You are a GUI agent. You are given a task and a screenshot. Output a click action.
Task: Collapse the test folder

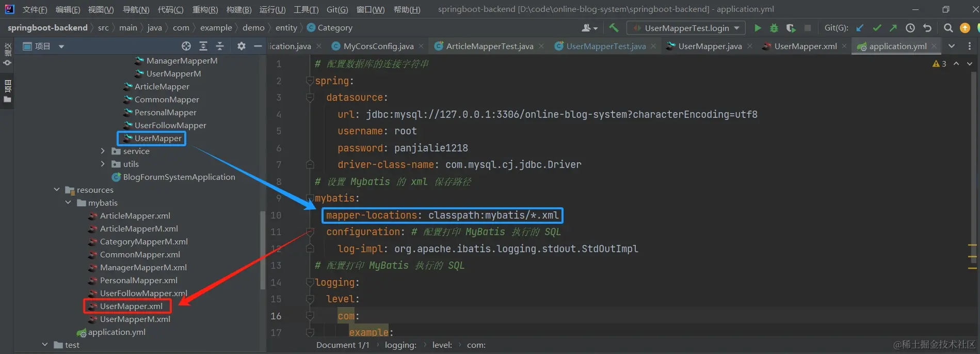click(x=45, y=345)
